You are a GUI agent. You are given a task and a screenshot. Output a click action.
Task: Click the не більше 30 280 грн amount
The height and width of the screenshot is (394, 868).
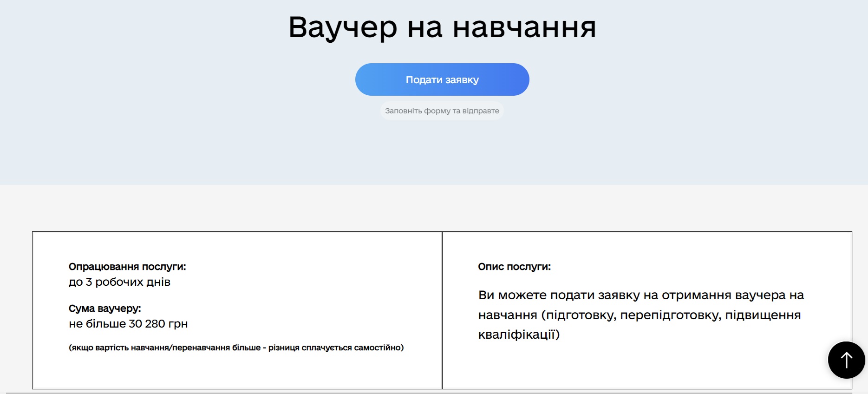pos(128,324)
